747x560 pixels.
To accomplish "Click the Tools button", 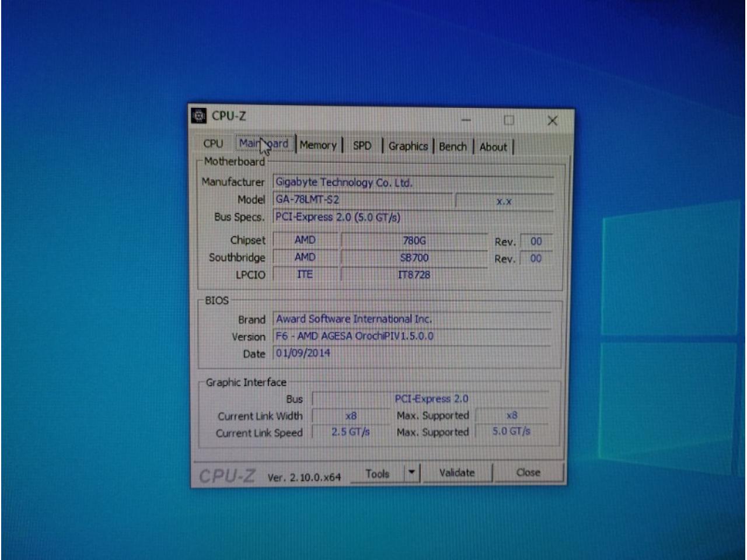I will click(377, 474).
